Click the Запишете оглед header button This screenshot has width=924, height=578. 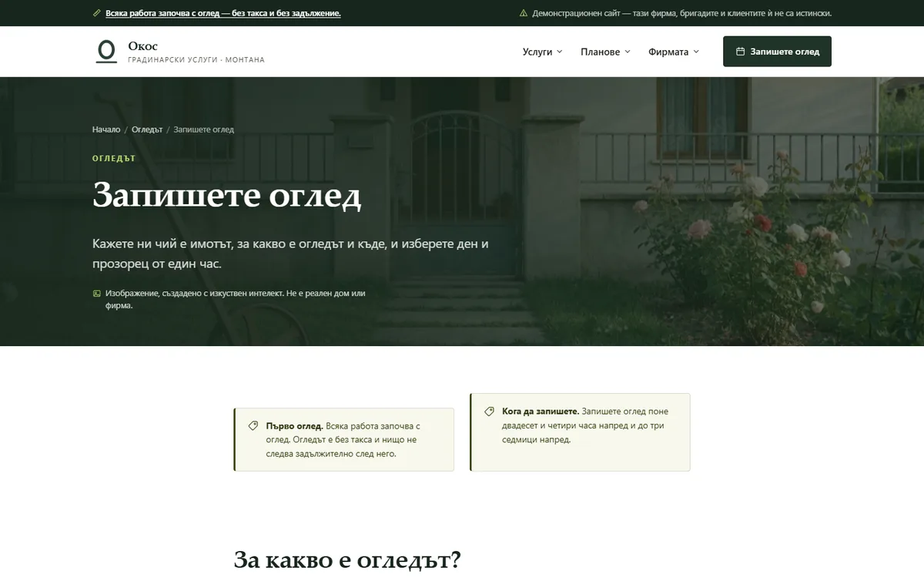tap(777, 52)
